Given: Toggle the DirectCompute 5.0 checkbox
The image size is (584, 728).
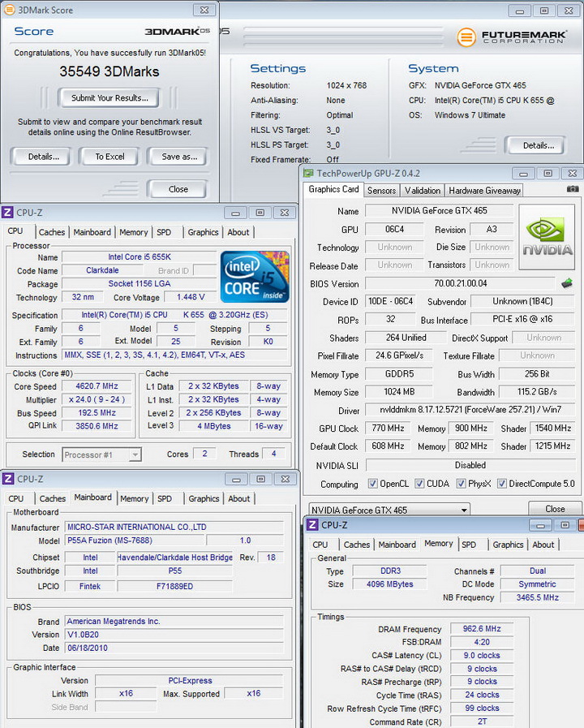Looking at the screenshot, I should pyautogui.click(x=502, y=484).
